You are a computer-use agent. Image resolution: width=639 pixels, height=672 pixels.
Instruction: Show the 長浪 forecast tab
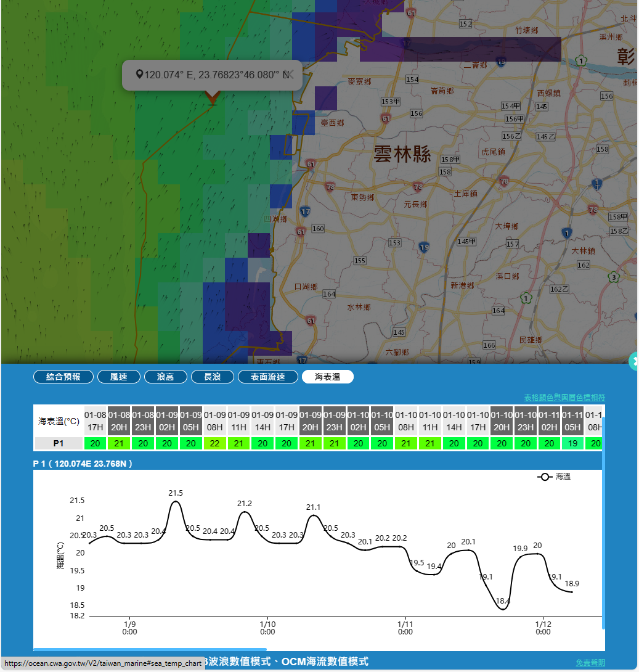212,377
